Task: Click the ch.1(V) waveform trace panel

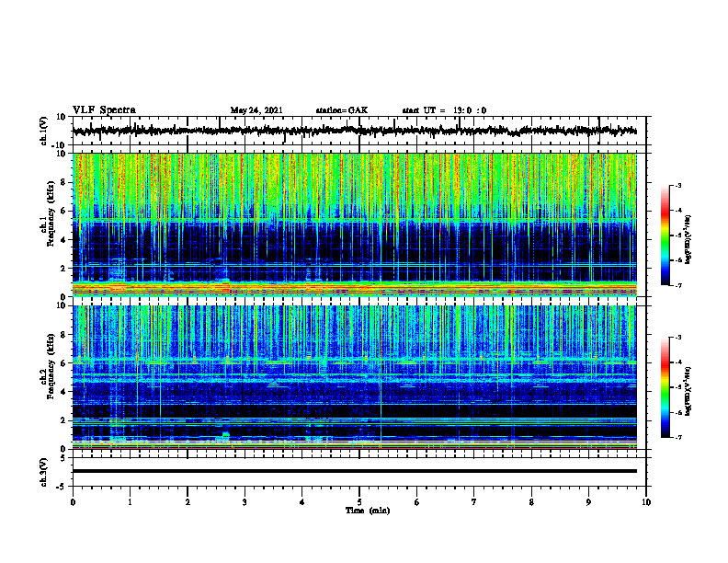Action: [359, 131]
